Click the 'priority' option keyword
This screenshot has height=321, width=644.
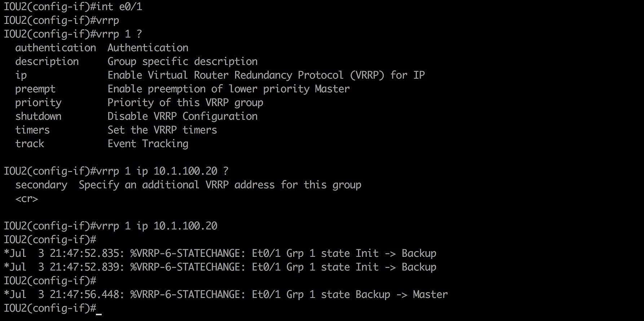(x=38, y=103)
